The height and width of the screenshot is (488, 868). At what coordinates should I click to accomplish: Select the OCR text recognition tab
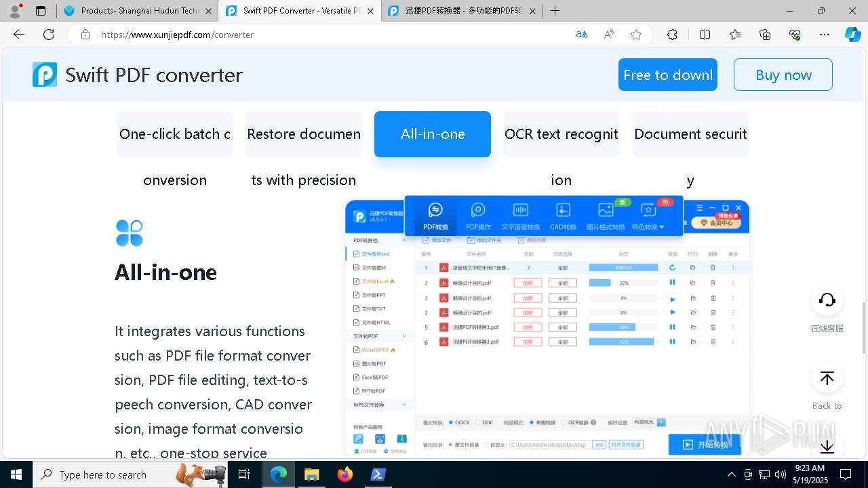561,134
